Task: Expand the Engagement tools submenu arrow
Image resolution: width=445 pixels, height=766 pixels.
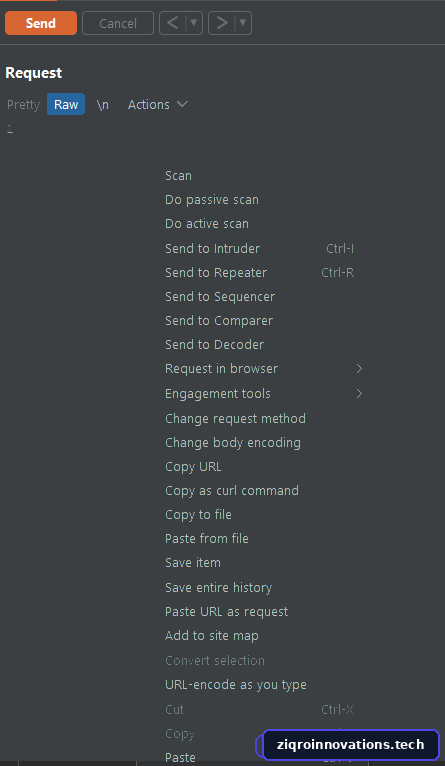Action: 359,394
